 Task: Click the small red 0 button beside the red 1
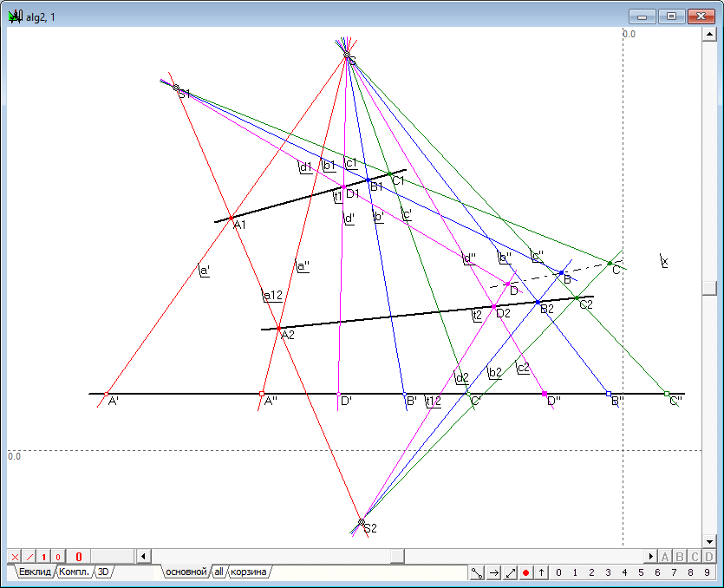coord(58,557)
